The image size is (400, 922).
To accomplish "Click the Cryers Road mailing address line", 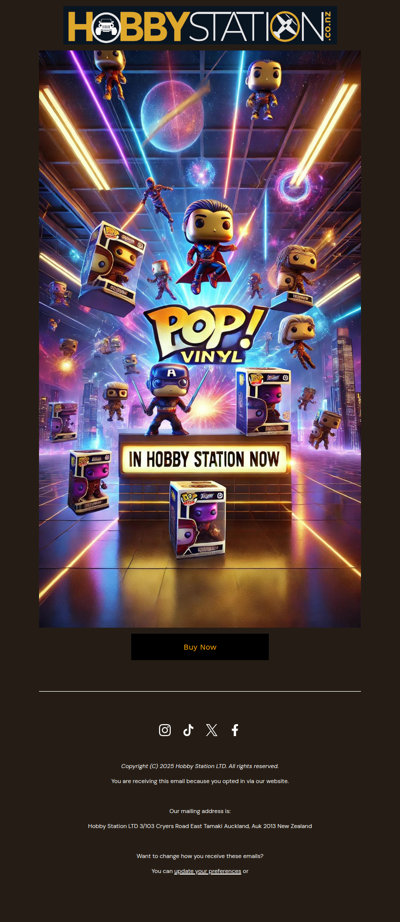I will (x=200, y=826).
